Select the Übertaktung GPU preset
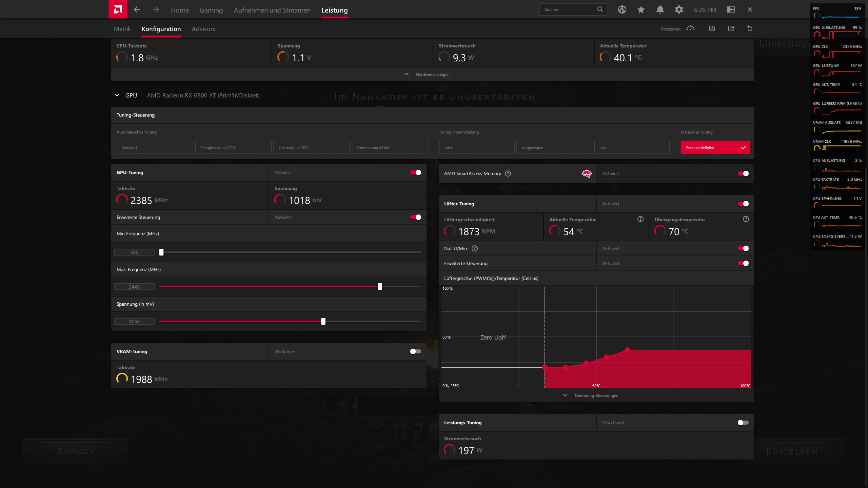The width and height of the screenshot is (868, 488). tap(311, 148)
